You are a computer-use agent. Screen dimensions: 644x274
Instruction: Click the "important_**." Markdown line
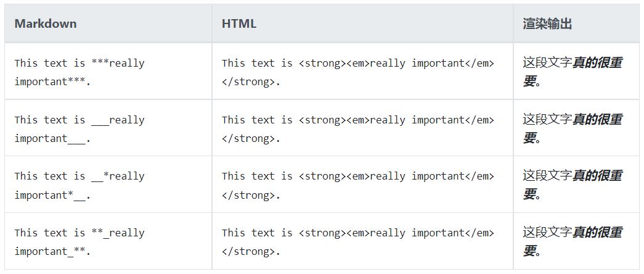pos(52,252)
